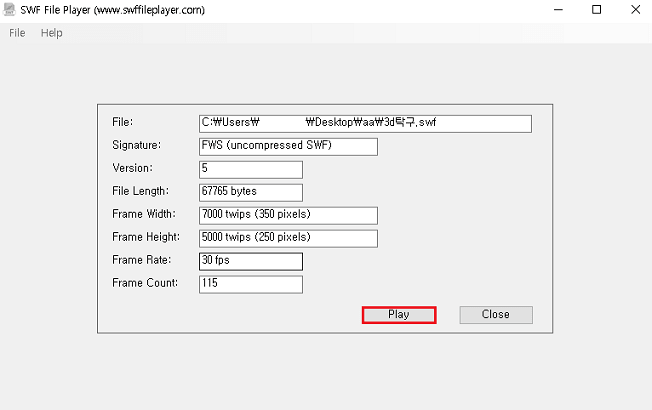
Task: Click the Frame Rate field showing 30 fps
Action: tap(251, 261)
